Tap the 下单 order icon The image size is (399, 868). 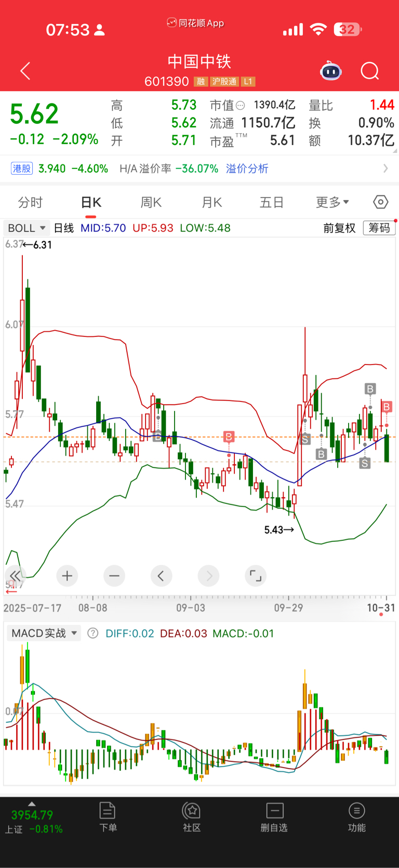108,817
